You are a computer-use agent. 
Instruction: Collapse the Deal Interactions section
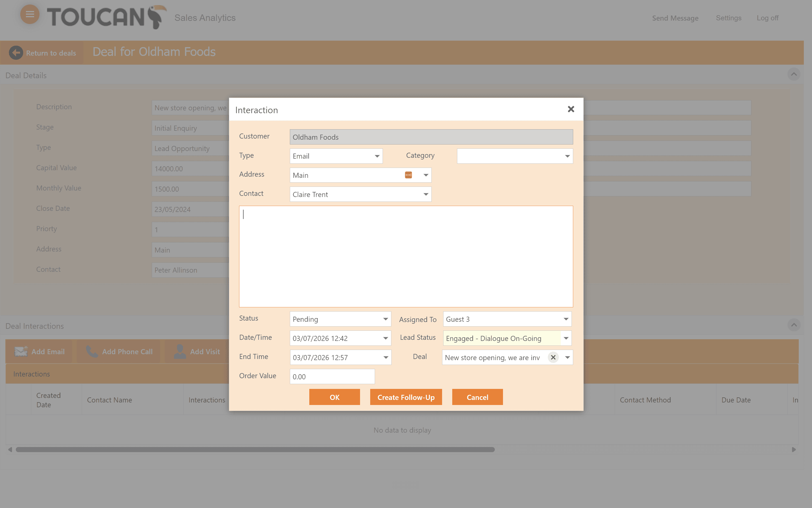[794, 325]
